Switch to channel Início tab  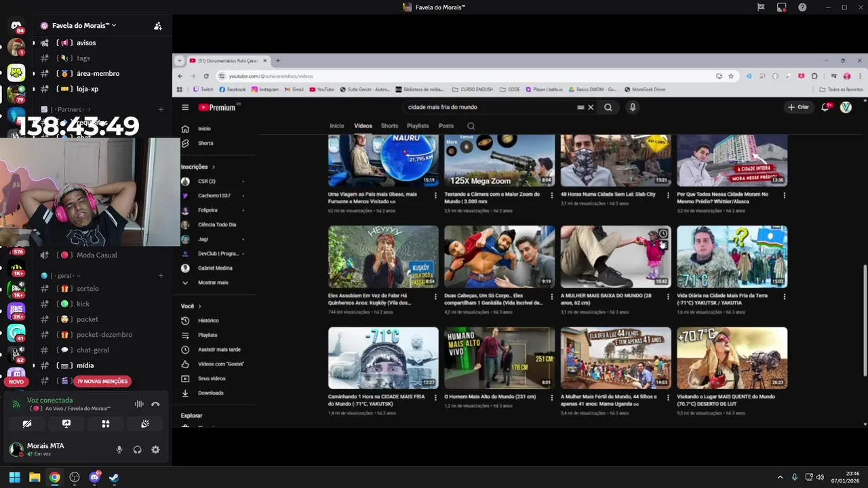(x=337, y=126)
